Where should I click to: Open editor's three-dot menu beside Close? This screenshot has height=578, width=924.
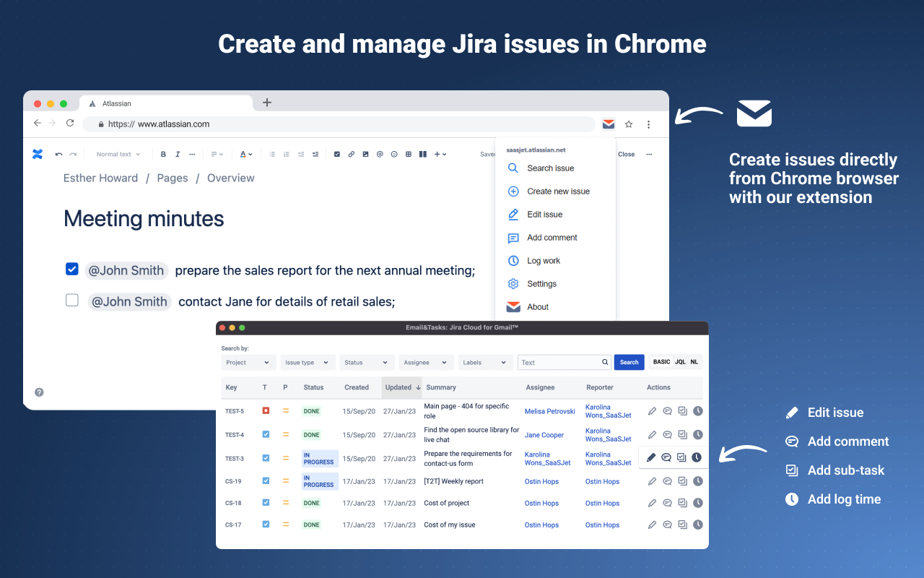coord(649,154)
